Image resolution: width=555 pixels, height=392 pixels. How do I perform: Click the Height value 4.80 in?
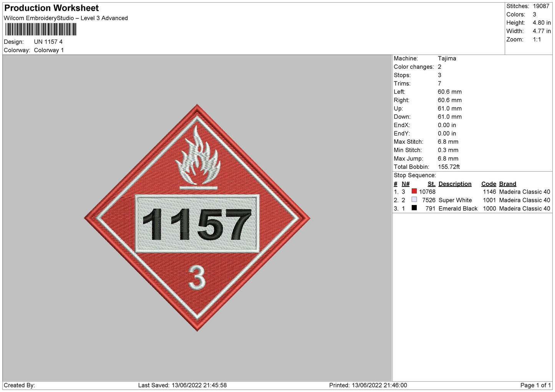pos(542,23)
